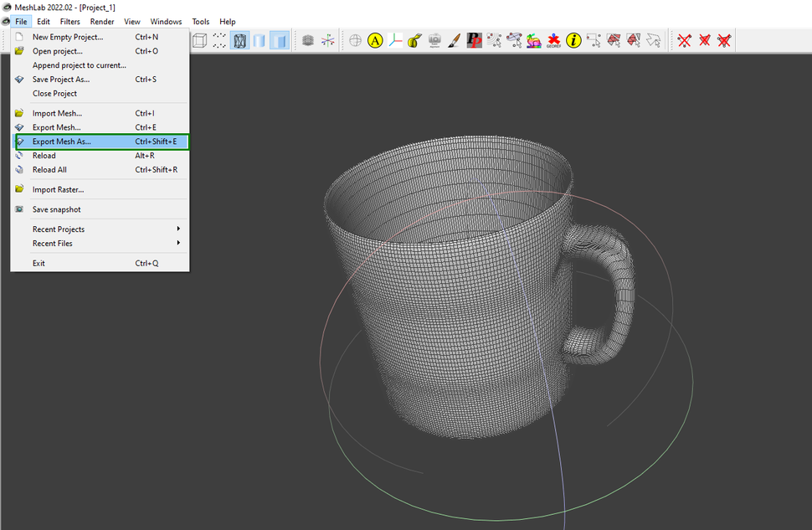Open the Z-Painting brush tool
This screenshot has height=530, width=812.
click(x=453, y=39)
